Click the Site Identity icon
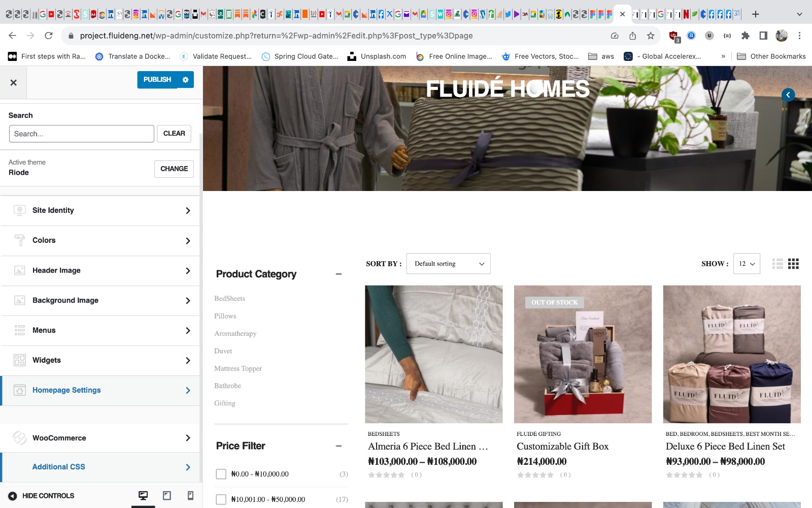 pyautogui.click(x=20, y=210)
